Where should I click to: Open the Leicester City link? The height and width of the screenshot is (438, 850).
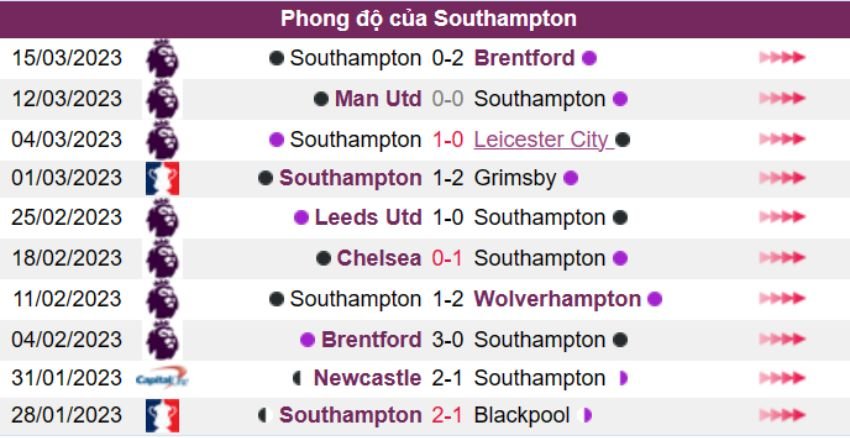point(541,139)
